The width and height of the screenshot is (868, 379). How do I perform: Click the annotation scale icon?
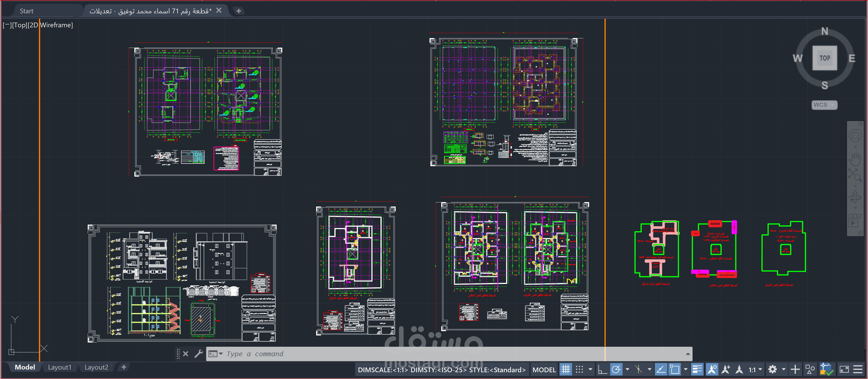tap(739, 370)
